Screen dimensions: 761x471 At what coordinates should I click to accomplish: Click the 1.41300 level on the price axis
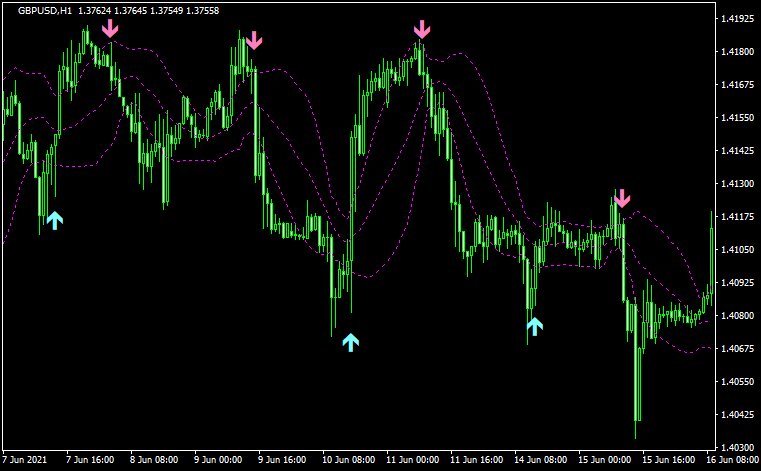coord(736,184)
